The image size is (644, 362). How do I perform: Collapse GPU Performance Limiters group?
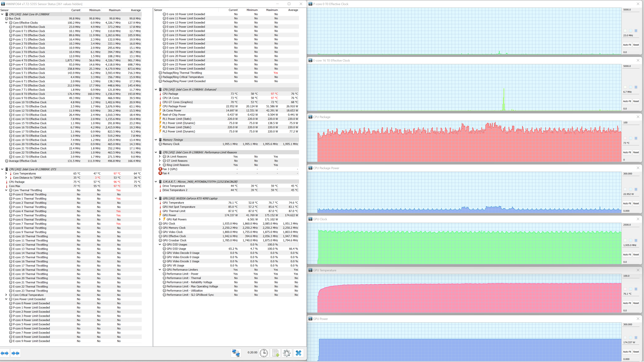coord(160,270)
